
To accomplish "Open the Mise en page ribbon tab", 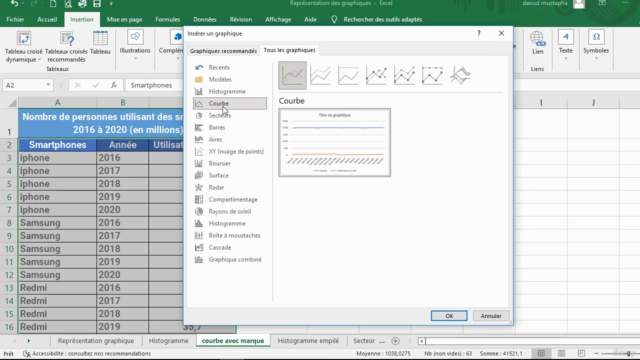I will tap(124, 19).
